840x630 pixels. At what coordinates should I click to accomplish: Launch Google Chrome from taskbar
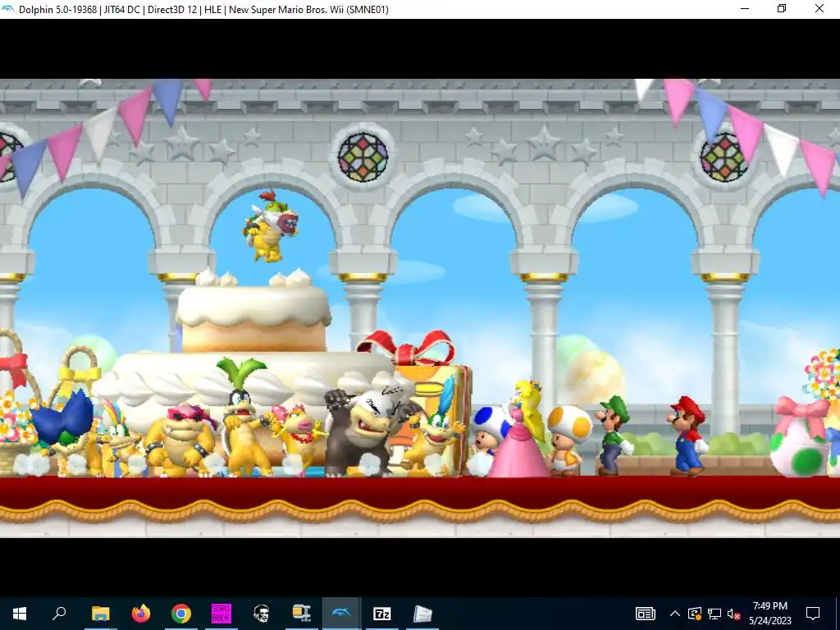pyautogui.click(x=181, y=614)
